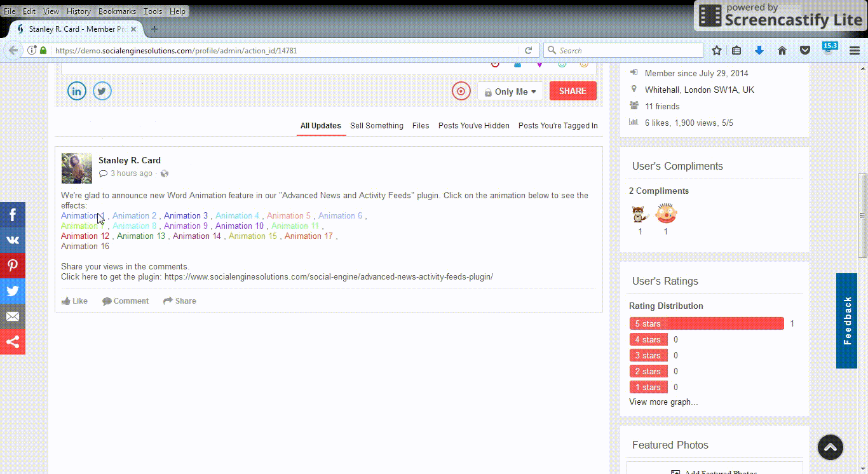The width and height of the screenshot is (868, 474).
Task: Open Firefox hamburger menu
Action: (x=855, y=51)
